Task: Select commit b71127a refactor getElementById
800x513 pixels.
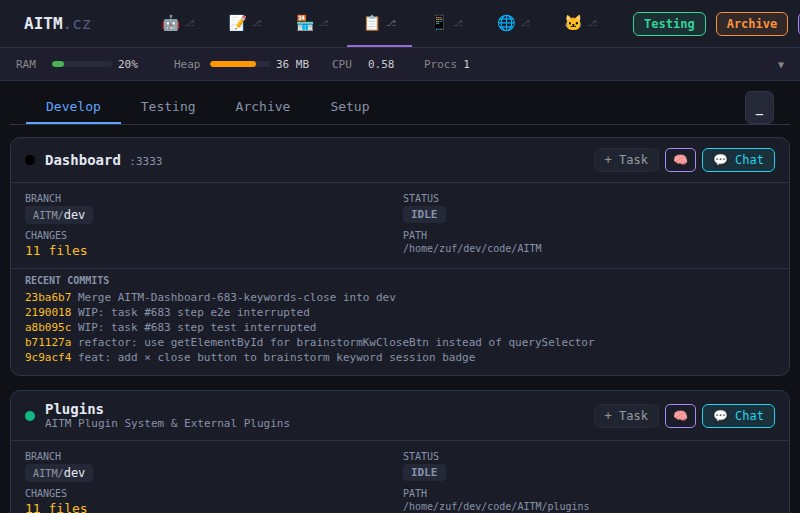Action: coord(310,343)
